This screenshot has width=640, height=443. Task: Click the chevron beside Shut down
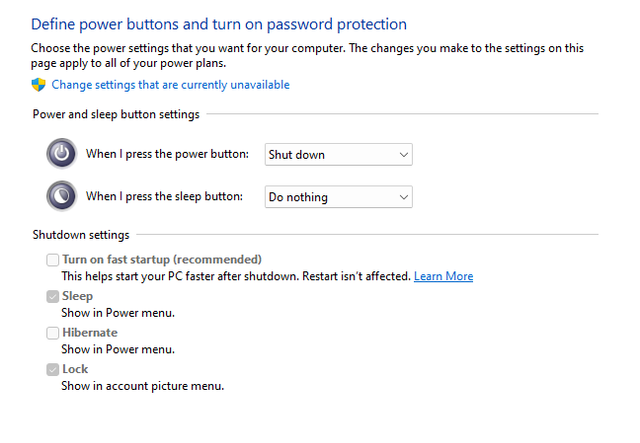[404, 155]
